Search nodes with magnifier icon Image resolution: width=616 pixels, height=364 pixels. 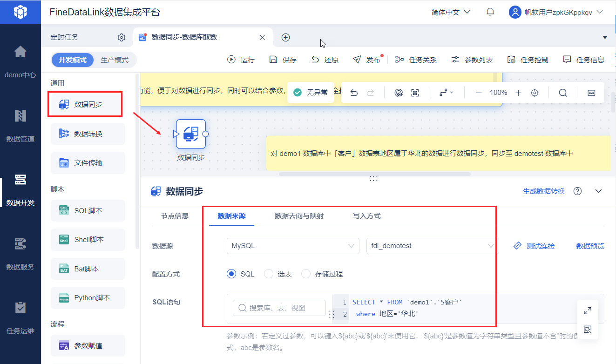click(563, 93)
